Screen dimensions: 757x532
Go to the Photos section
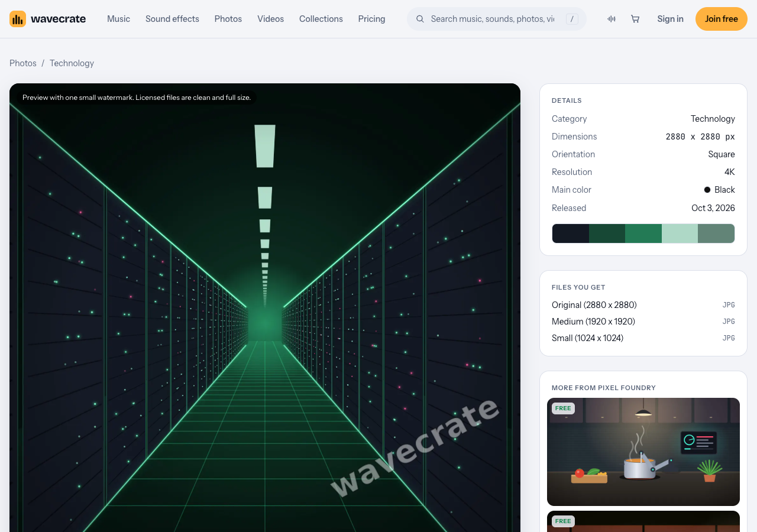tap(228, 19)
